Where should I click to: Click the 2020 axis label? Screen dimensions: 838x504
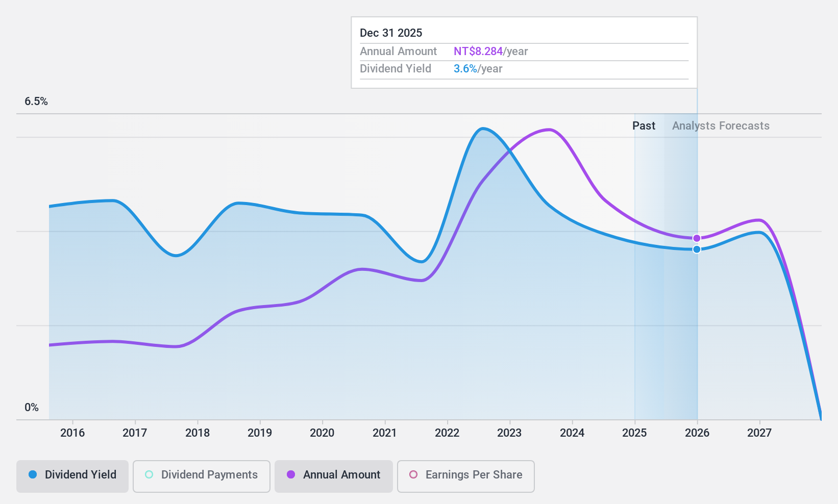(x=322, y=433)
